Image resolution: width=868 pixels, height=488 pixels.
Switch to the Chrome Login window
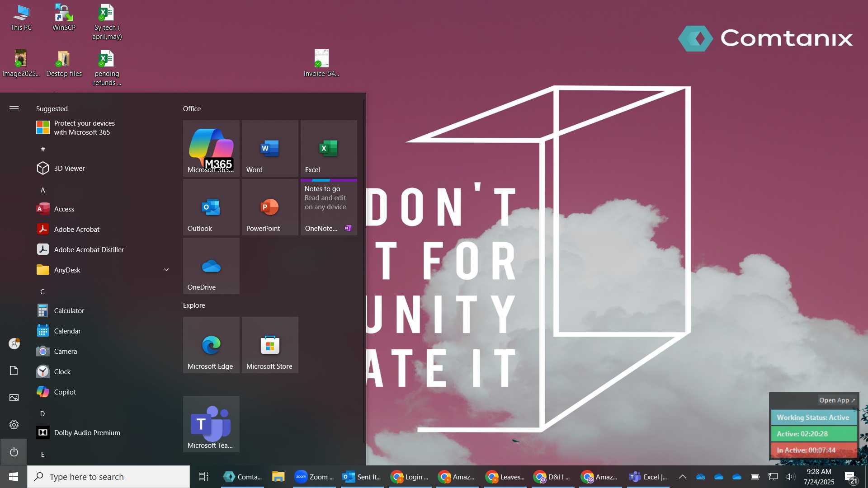(x=410, y=477)
